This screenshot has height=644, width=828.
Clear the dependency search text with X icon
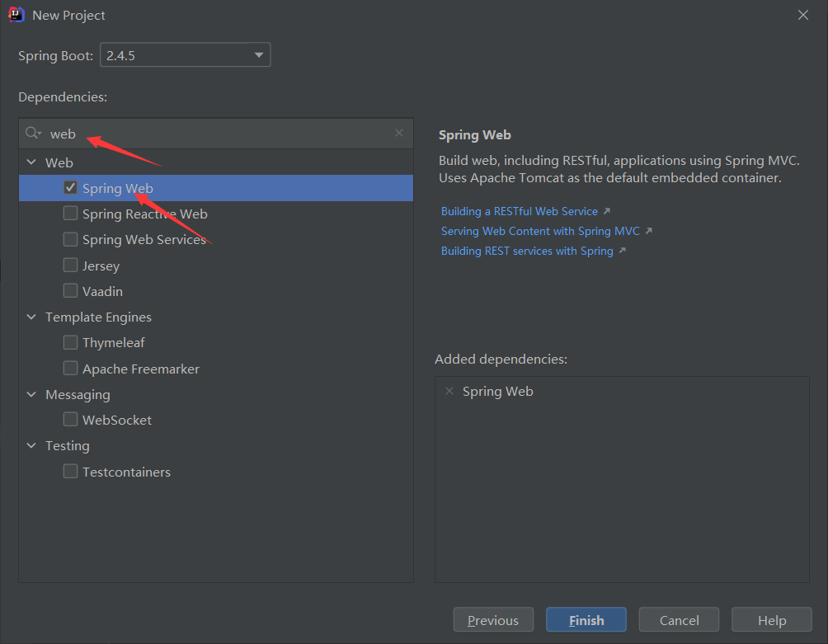click(x=399, y=133)
